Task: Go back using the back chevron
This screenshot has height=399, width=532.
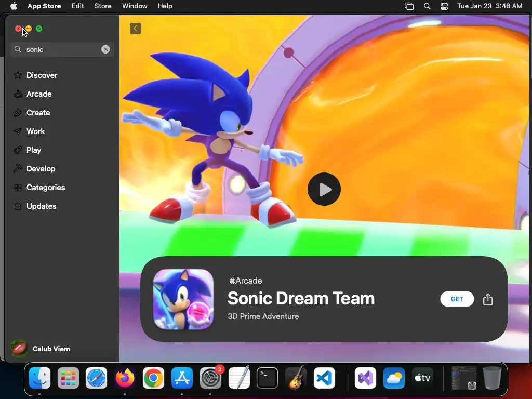Action: coord(136,29)
